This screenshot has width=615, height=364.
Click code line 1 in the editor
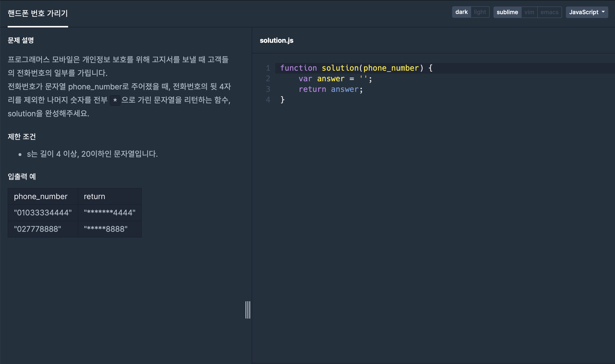356,68
